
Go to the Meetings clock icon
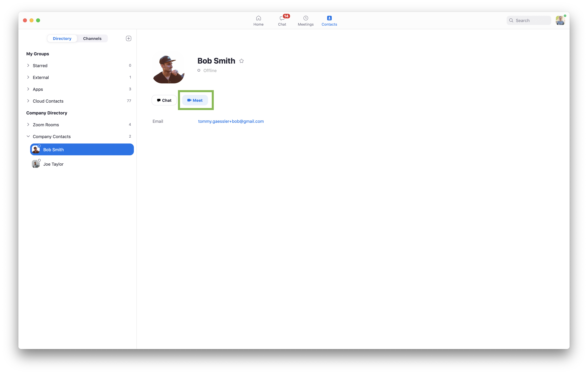(305, 18)
